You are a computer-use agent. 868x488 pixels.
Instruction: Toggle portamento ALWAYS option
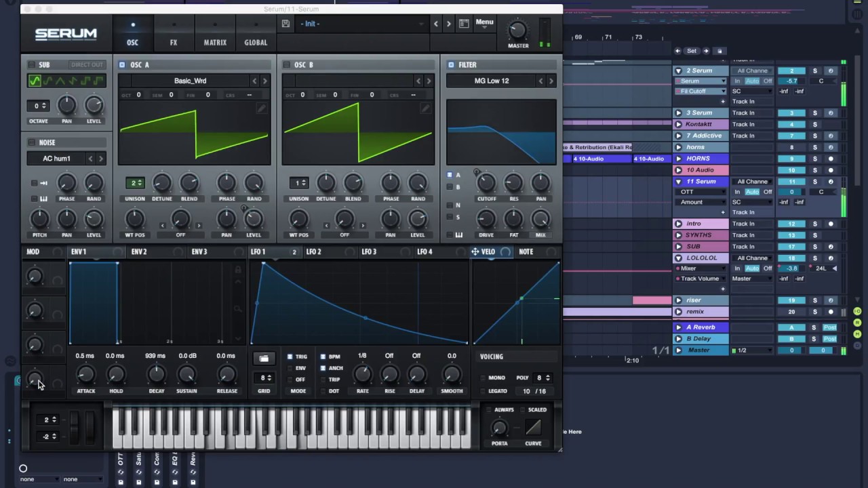point(490,410)
